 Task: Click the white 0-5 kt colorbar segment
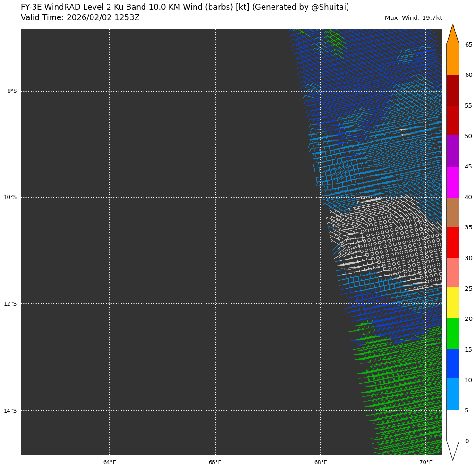pos(452,425)
